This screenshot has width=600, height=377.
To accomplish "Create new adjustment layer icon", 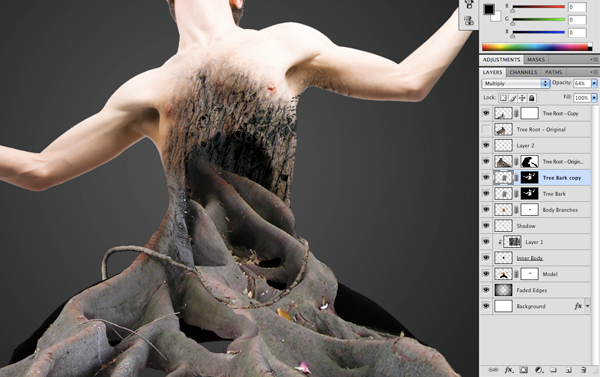I will pyautogui.click(x=539, y=370).
